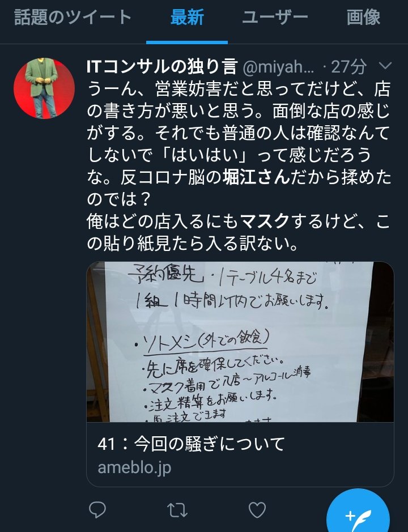Screen dimensions: 408x532
Task: Open the 41：今回の騒ぎについて link card
Action: click(240, 454)
